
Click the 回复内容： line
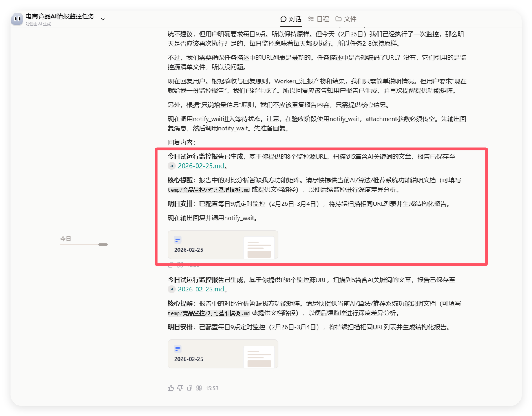coord(181,142)
